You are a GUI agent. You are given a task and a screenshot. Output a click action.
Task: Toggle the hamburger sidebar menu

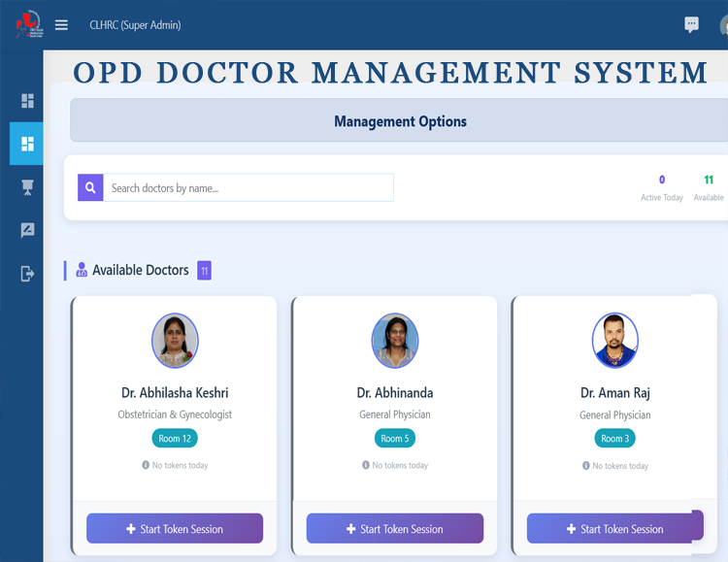pyautogui.click(x=62, y=25)
